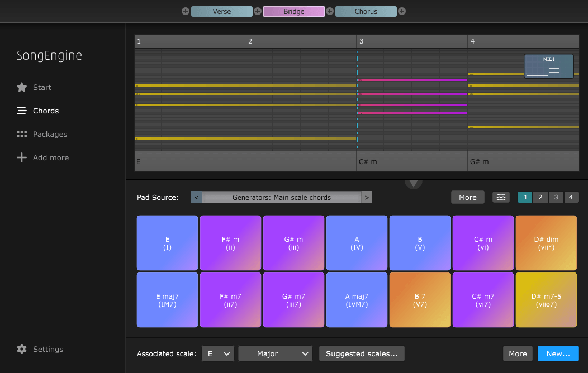This screenshot has width=588, height=373.
Task: Click the right arrow on Pad Source selector
Action: tap(368, 197)
